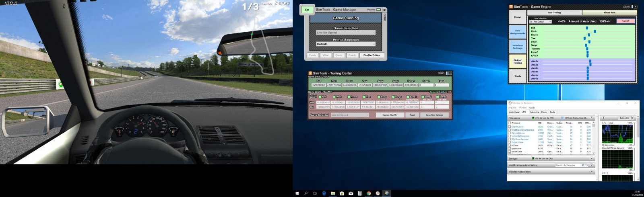Image resolution: width=644 pixels, height=197 pixels.
Task: Open Microsoft Edge from the taskbar
Action: point(324,193)
